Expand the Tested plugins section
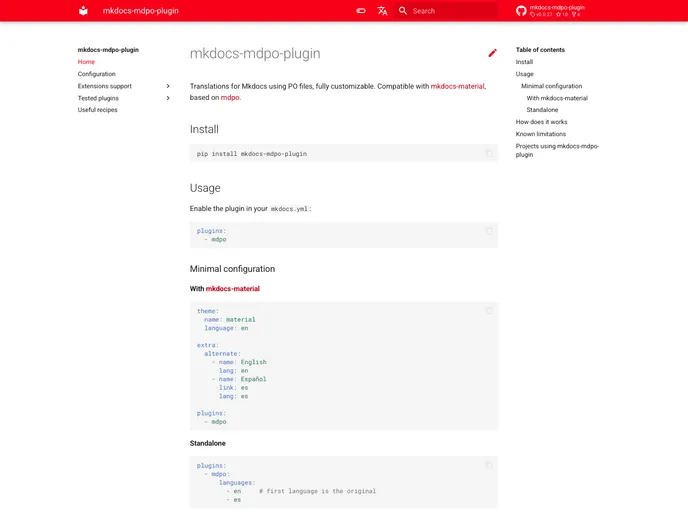Image resolution: width=688 pixels, height=512 pixels. coord(168,98)
